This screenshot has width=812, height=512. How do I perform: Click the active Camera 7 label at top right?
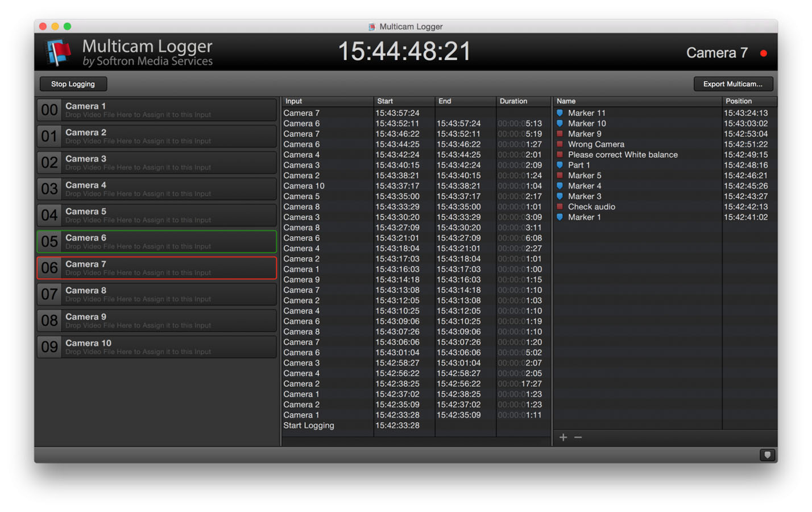point(716,53)
